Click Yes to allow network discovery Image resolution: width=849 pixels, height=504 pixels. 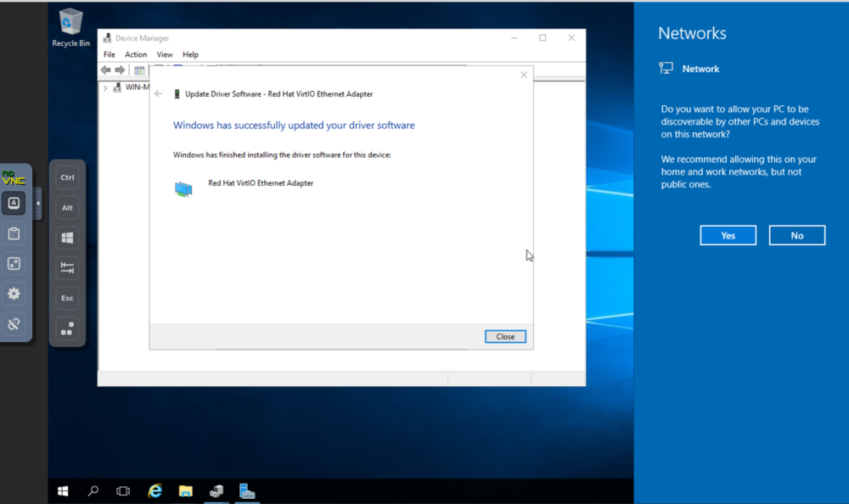coord(728,236)
